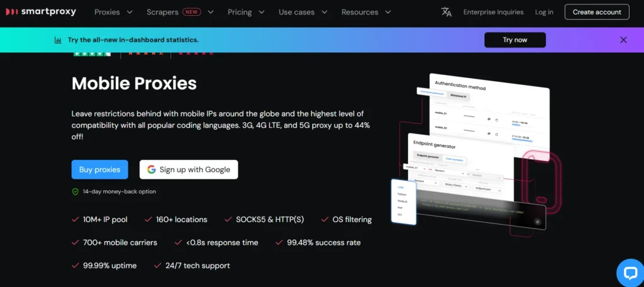Screen dimensions: 644x287
Task: Dismiss the in-dashboard statistics banner
Action: (x=623, y=40)
